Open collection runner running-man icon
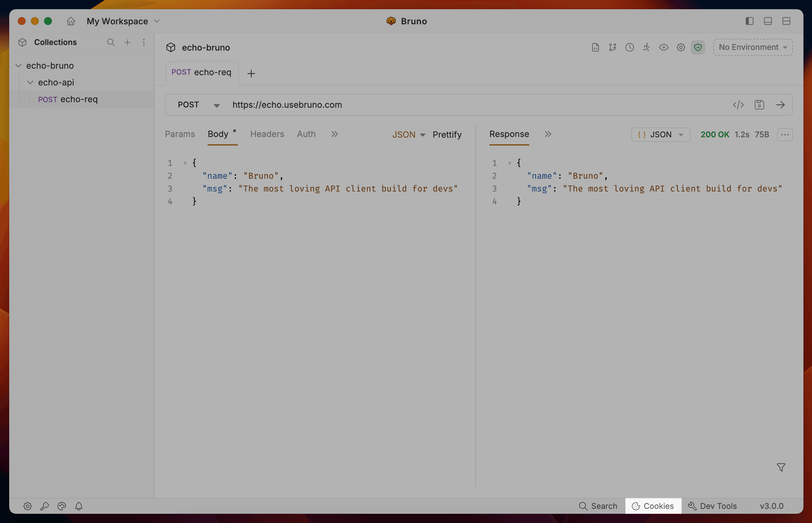 pos(646,47)
